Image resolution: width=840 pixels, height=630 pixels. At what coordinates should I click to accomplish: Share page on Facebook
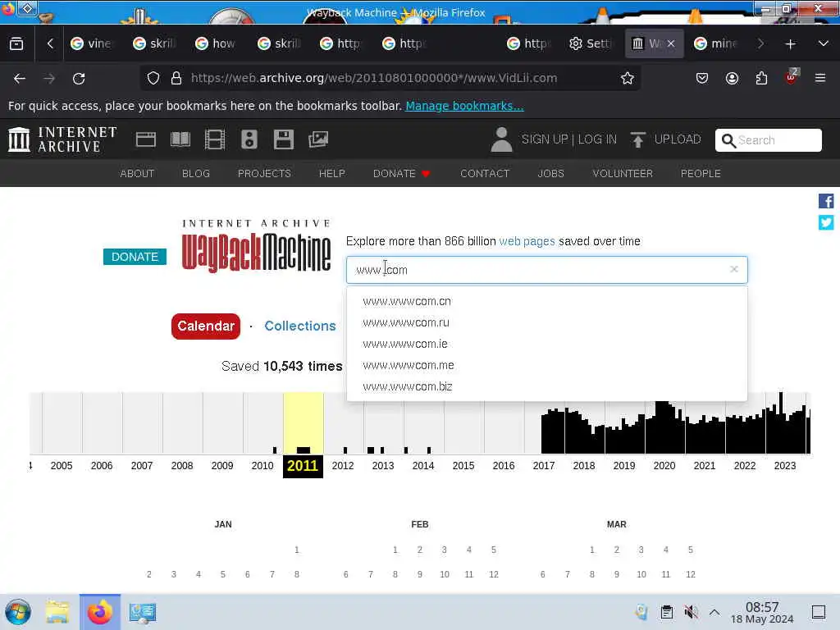tap(825, 201)
